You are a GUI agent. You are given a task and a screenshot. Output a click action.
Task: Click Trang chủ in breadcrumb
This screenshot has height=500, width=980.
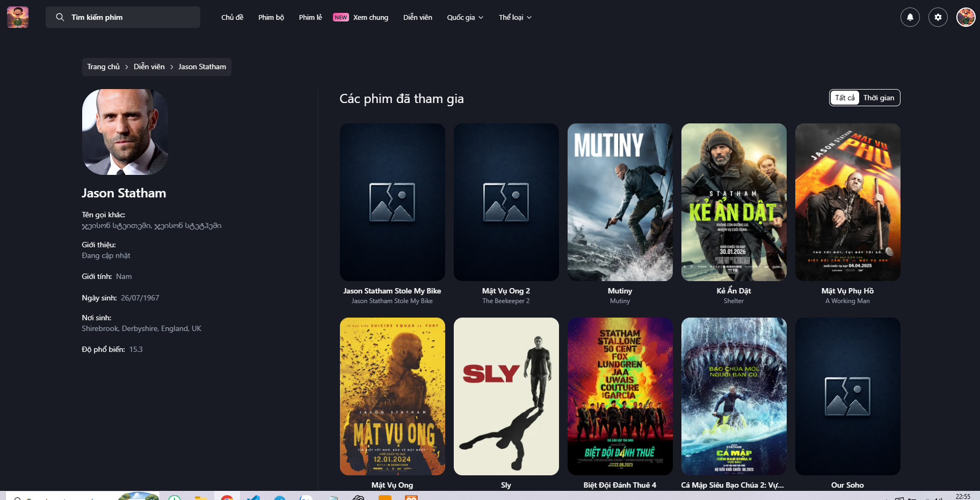(104, 67)
